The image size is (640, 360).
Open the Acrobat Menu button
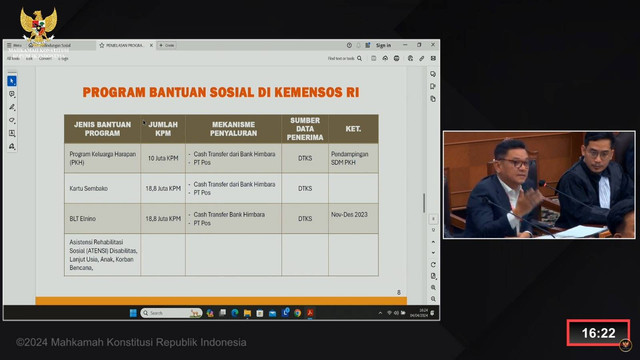pos(14,45)
